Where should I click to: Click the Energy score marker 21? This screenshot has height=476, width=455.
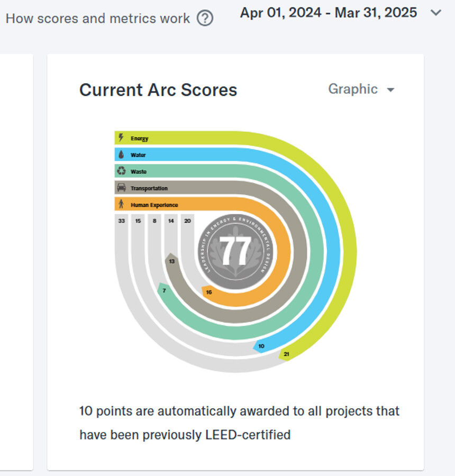(286, 354)
